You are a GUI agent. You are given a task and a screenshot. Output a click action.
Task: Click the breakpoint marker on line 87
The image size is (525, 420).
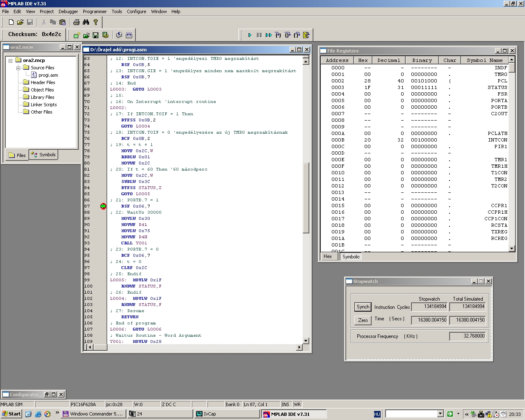click(103, 206)
